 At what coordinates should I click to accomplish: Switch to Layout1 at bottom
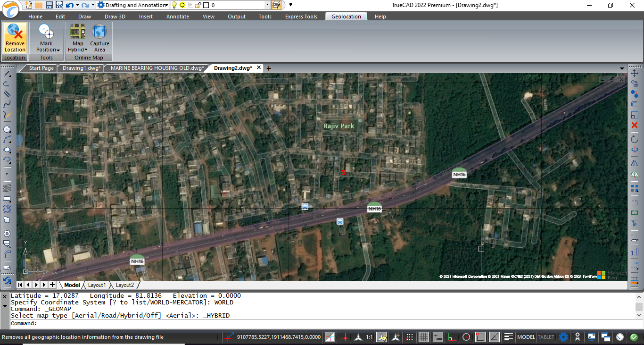tap(97, 285)
